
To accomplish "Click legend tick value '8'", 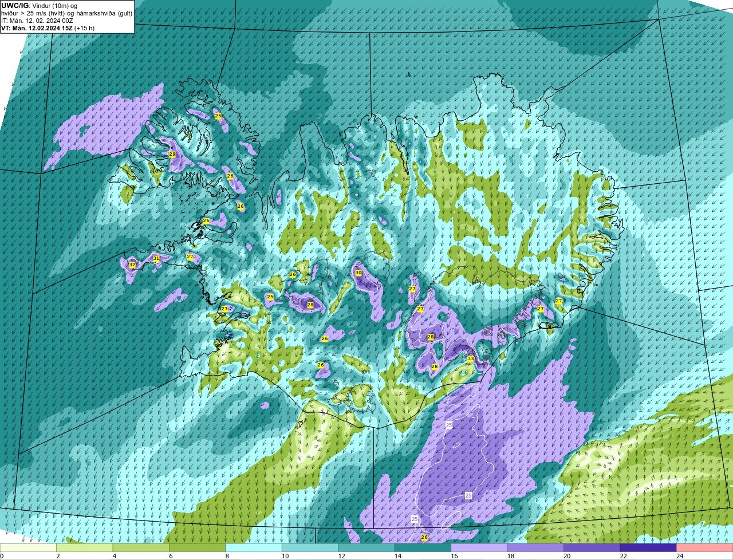I will (x=227, y=556).
